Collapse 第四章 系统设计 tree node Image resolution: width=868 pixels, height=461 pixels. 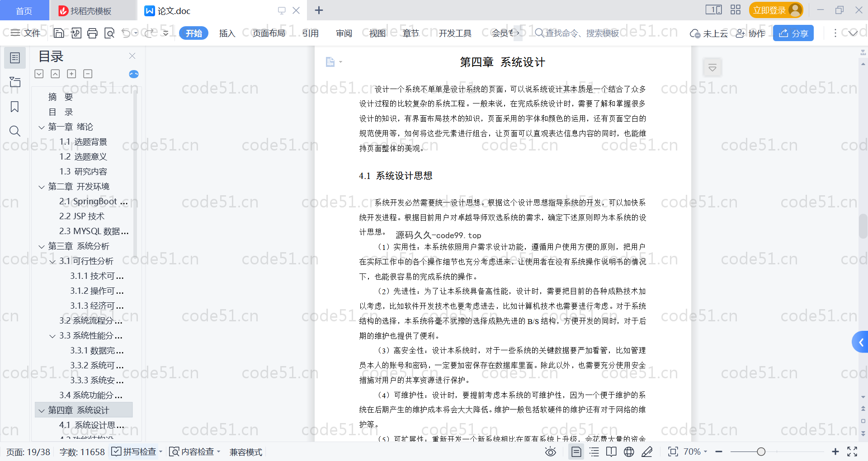pyautogui.click(x=41, y=410)
